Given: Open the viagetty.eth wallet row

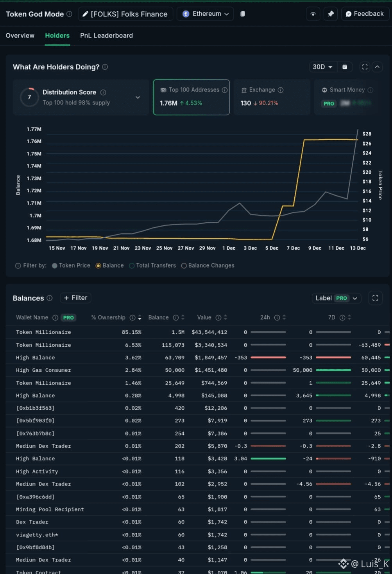Looking at the screenshot, I should point(198,535).
